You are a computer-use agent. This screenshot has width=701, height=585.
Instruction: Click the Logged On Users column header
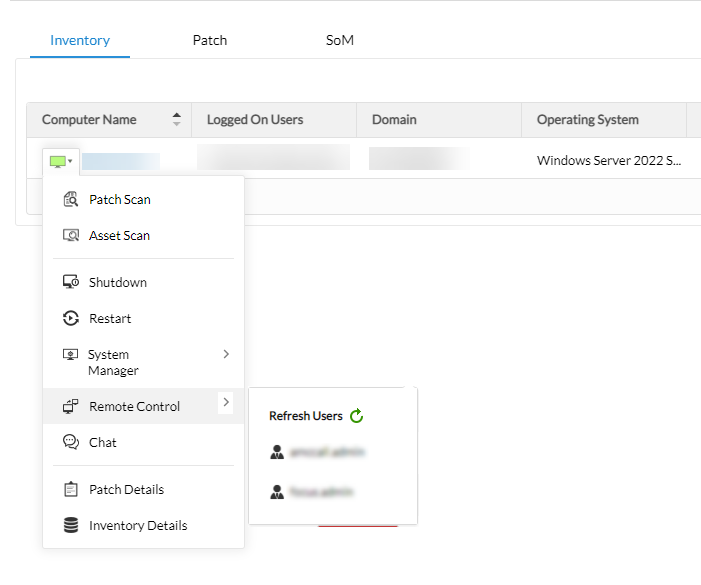pyautogui.click(x=255, y=120)
